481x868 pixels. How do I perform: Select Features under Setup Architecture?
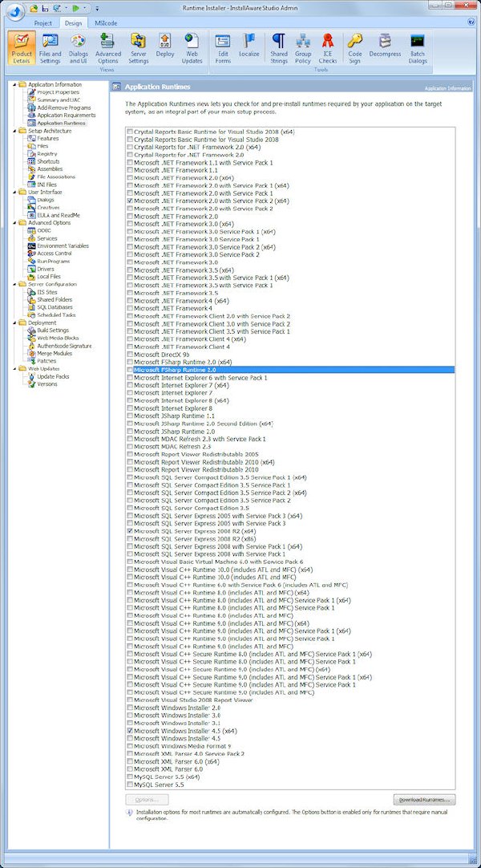coord(47,139)
